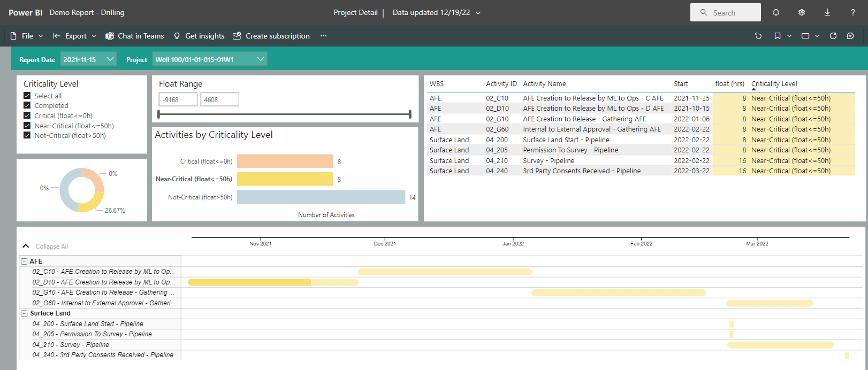Collapse the AFE group in Gantt

pos(24,261)
